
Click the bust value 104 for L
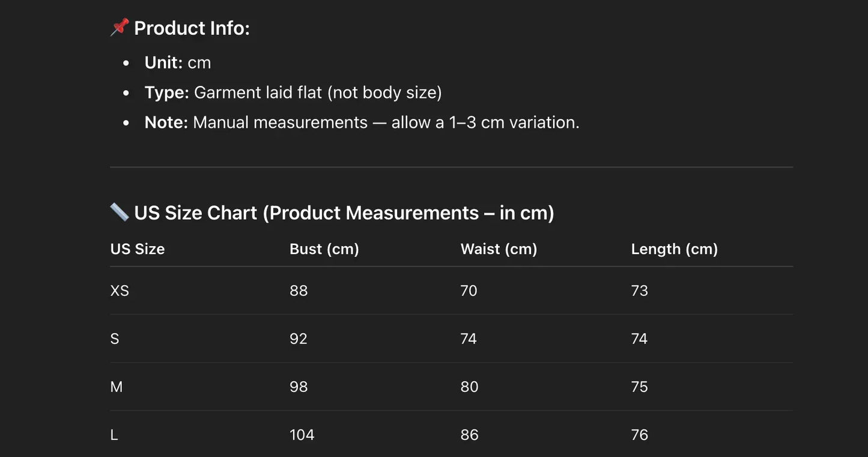(302, 435)
